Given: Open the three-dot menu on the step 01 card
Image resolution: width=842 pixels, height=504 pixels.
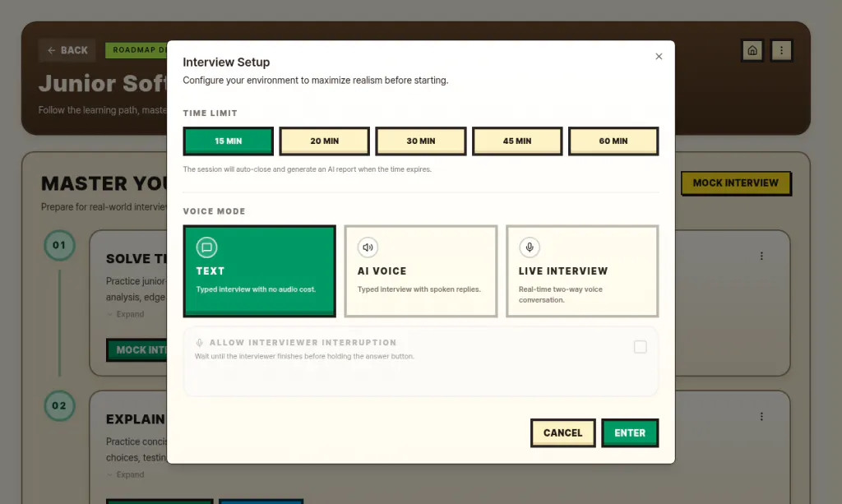Looking at the screenshot, I should tap(761, 256).
